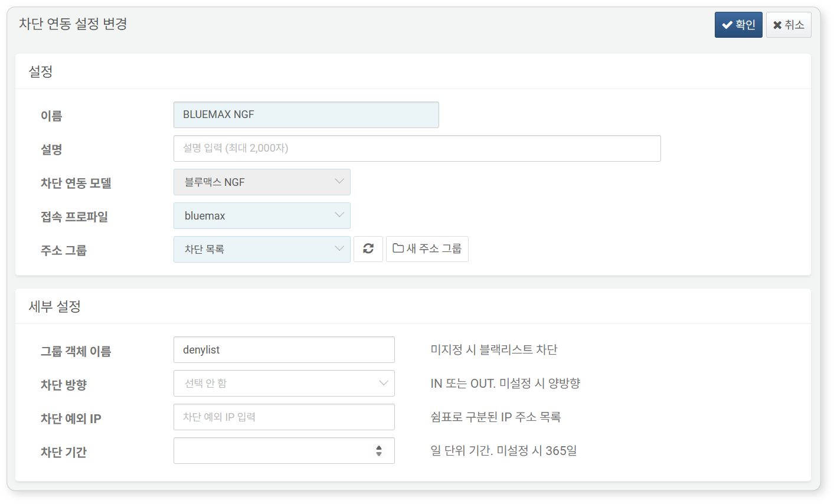Click the 접속 프로파일 label
Image resolution: width=834 pixels, height=504 pixels.
(74, 217)
